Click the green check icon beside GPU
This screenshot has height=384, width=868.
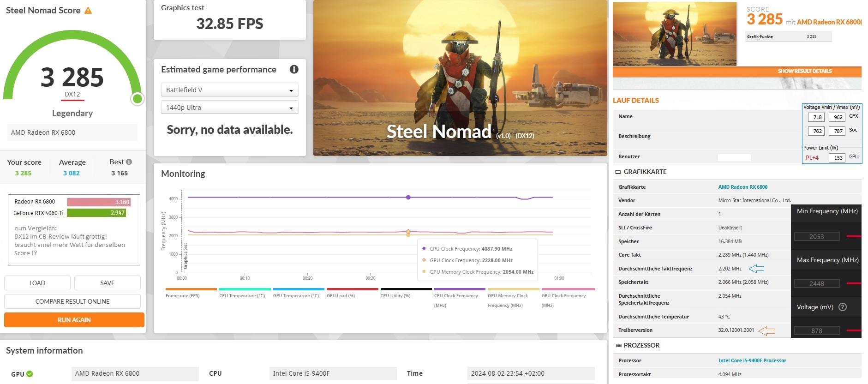point(30,374)
